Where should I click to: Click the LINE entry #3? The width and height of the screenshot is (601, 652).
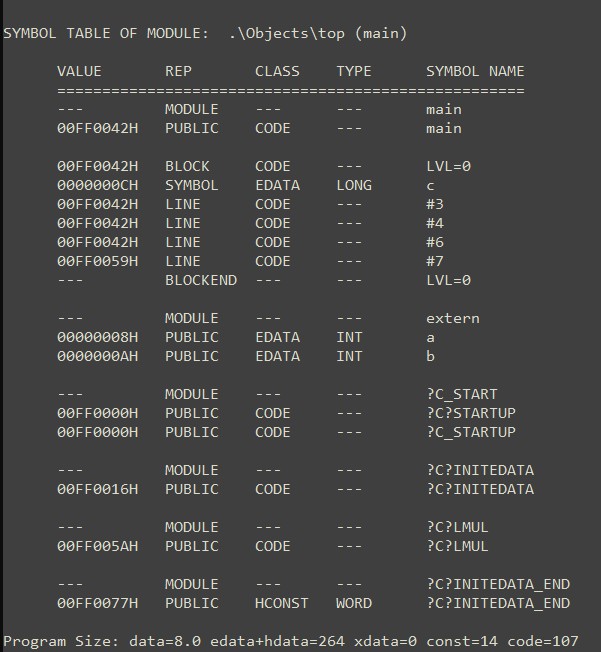[434, 204]
